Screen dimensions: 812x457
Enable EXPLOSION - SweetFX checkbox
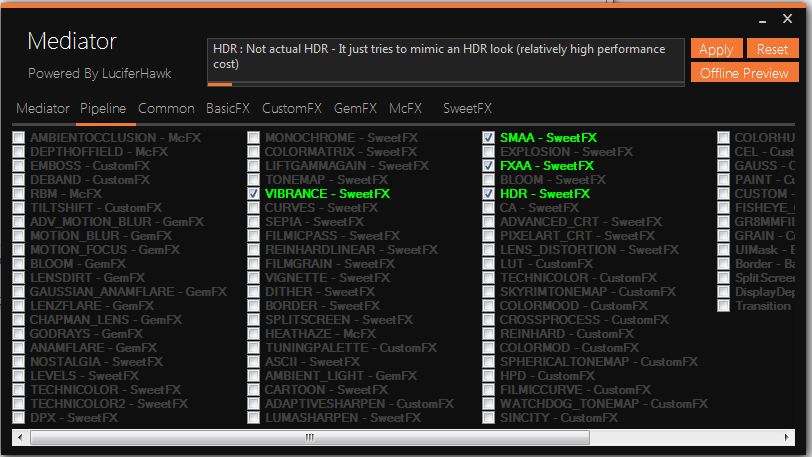pyautogui.click(x=488, y=152)
